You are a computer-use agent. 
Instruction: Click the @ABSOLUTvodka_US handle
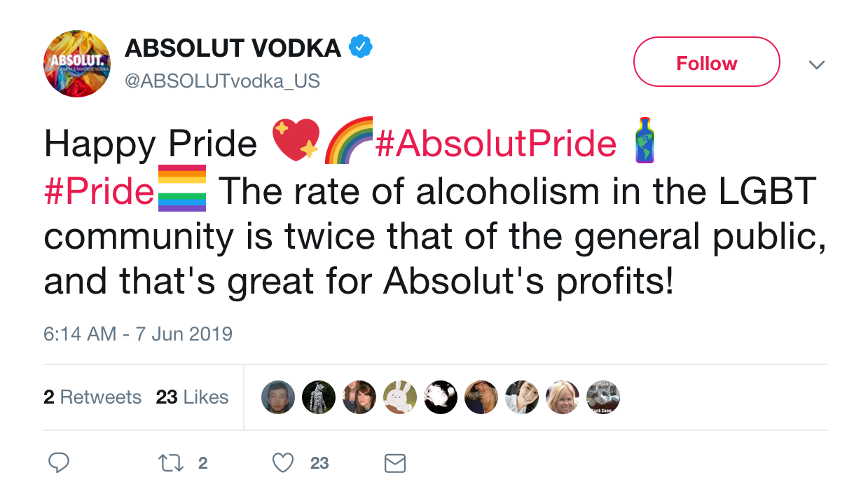tap(221, 80)
